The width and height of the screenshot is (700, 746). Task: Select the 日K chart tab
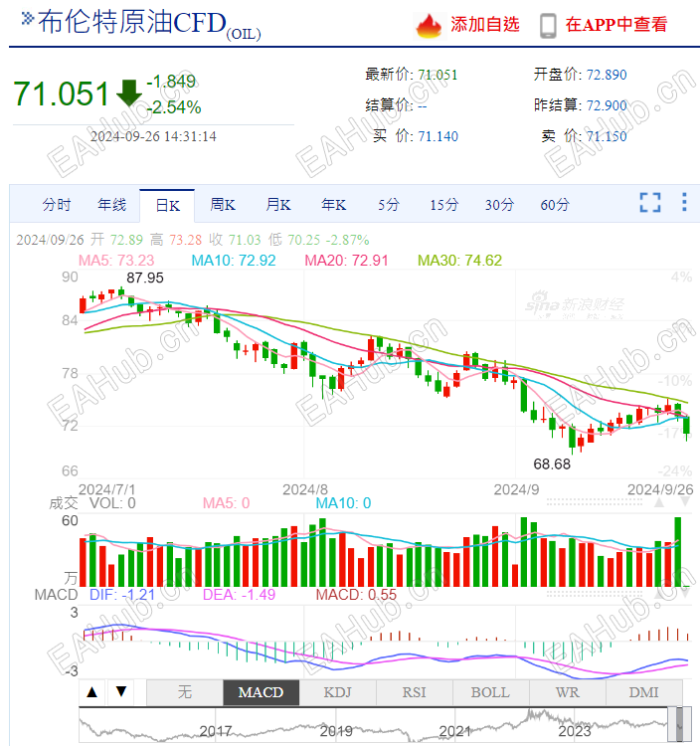pyautogui.click(x=167, y=206)
